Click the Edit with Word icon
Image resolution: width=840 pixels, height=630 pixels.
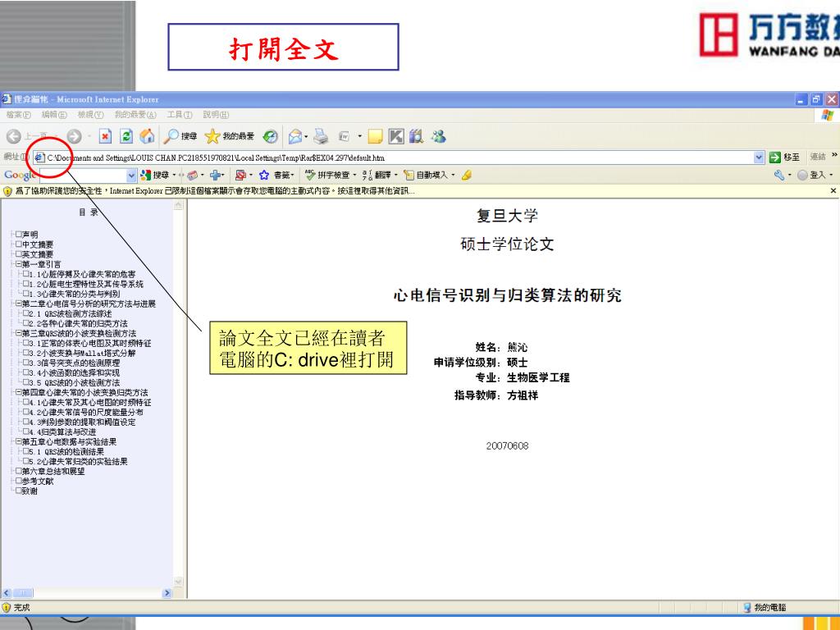tap(345, 137)
